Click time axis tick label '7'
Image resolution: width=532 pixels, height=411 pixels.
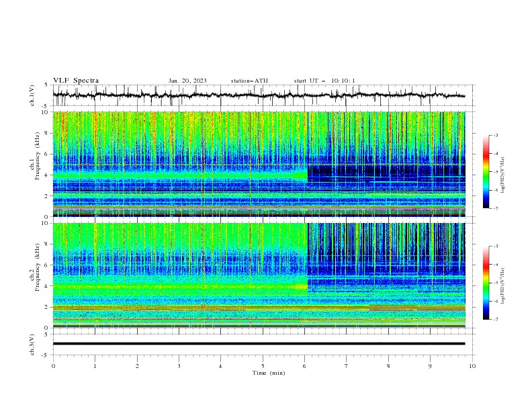click(347, 366)
